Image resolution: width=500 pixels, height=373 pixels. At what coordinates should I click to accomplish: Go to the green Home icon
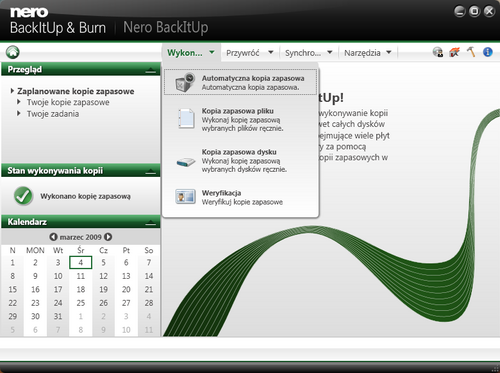tap(13, 52)
